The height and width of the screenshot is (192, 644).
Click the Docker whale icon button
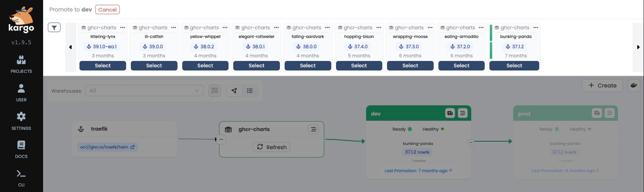(634, 86)
